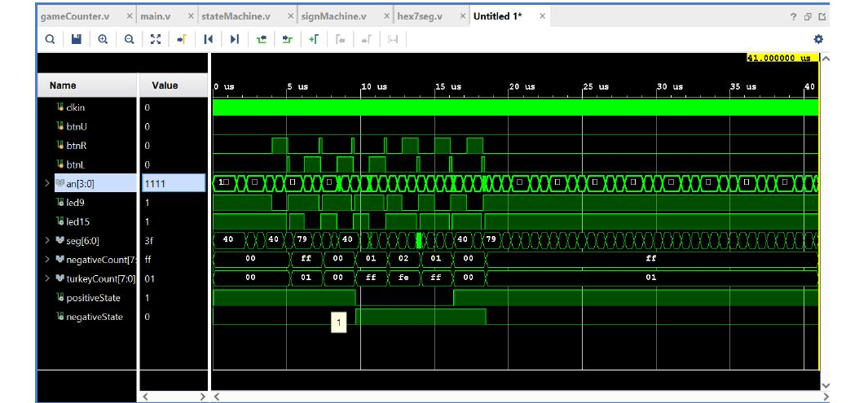Zoom fit the whole waveform
This screenshot has width=868, height=403.
[x=156, y=39]
